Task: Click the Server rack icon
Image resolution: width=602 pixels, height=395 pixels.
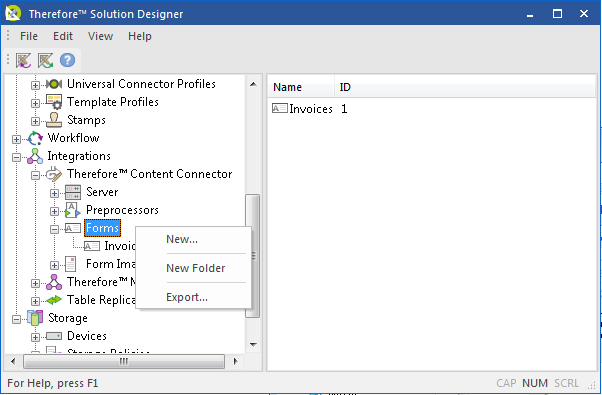Action: 73,192
